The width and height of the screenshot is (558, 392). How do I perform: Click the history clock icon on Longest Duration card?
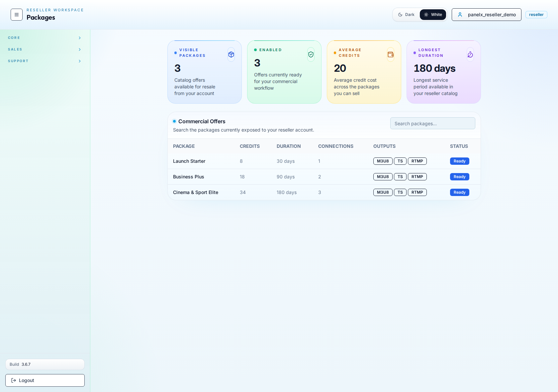point(470,54)
